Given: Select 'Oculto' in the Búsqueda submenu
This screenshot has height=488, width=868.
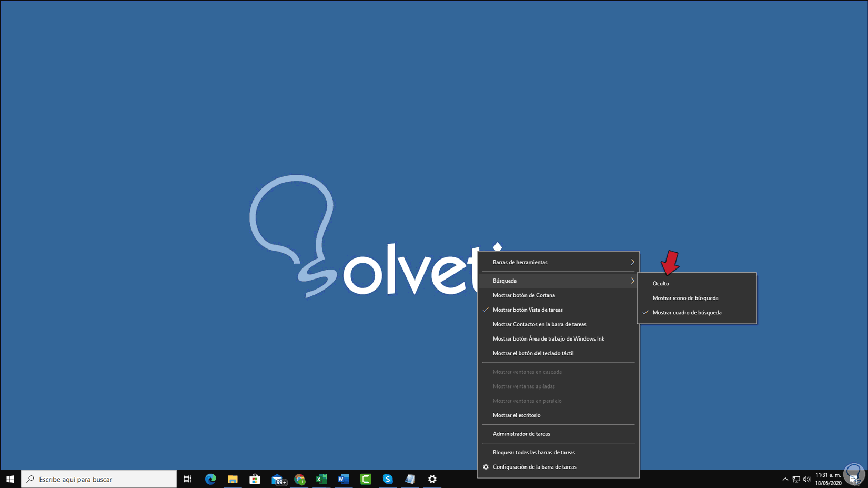Looking at the screenshot, I should [x=697, y=283].
